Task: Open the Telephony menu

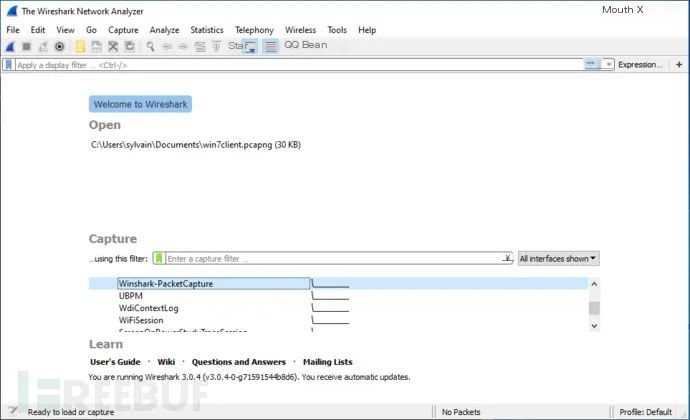Action: [x=254, y=30]
